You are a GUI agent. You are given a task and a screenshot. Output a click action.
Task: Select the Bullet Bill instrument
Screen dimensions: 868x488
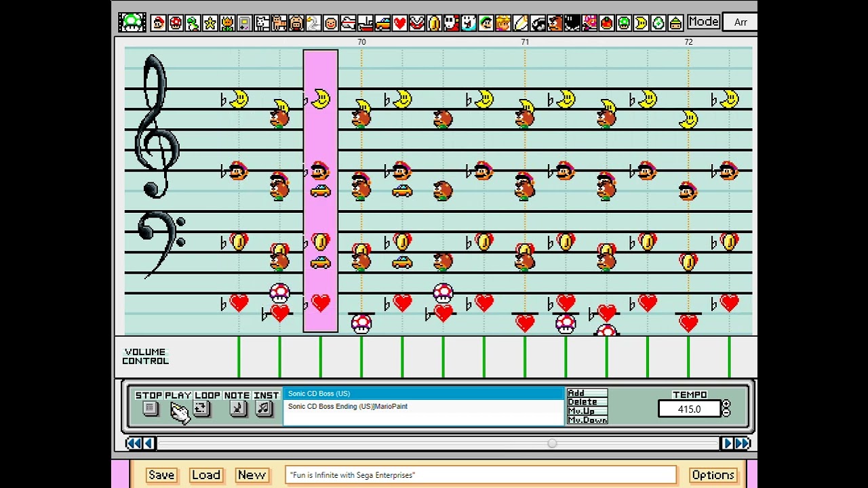coord(538,23)
